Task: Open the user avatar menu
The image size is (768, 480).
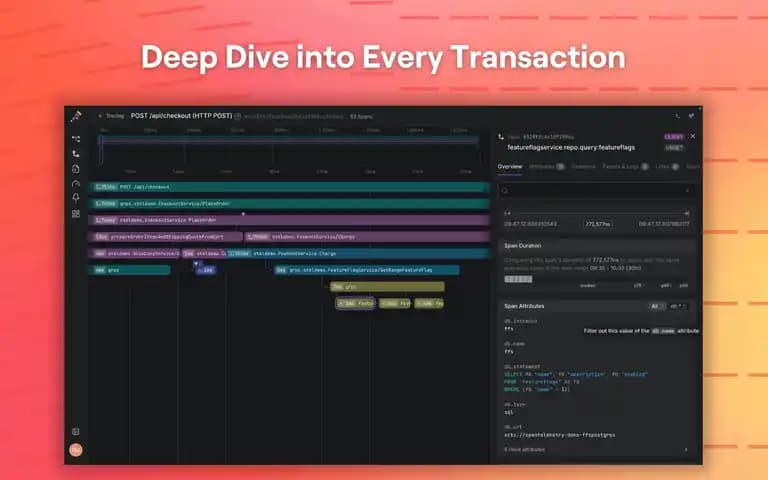Action: pos(76,450)
